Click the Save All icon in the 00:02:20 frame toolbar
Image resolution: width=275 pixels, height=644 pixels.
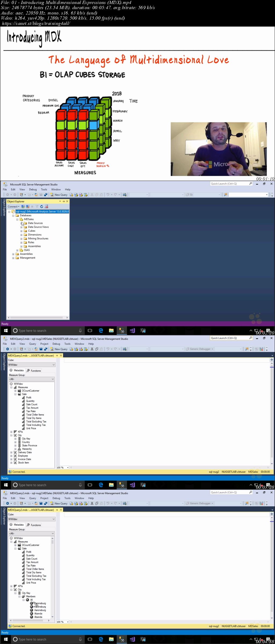45,195
